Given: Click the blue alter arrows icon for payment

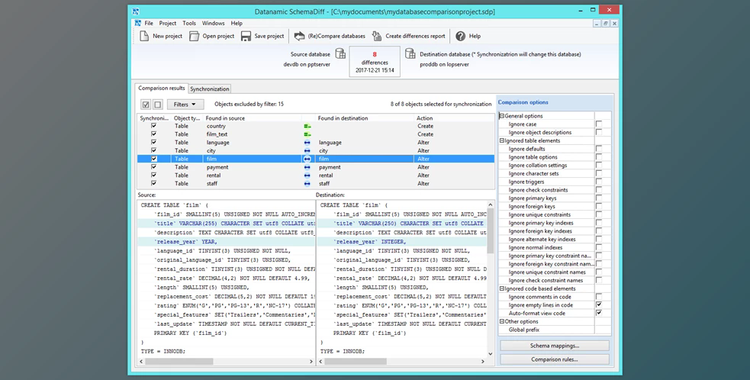Looking at the screenshot, I should click(x=307, y=167).
